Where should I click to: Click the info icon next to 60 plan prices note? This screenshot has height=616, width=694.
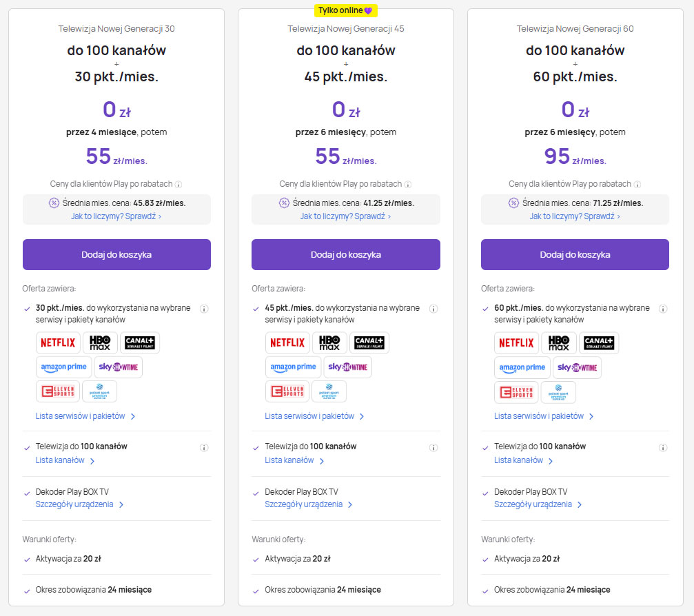tap(637, 185)
